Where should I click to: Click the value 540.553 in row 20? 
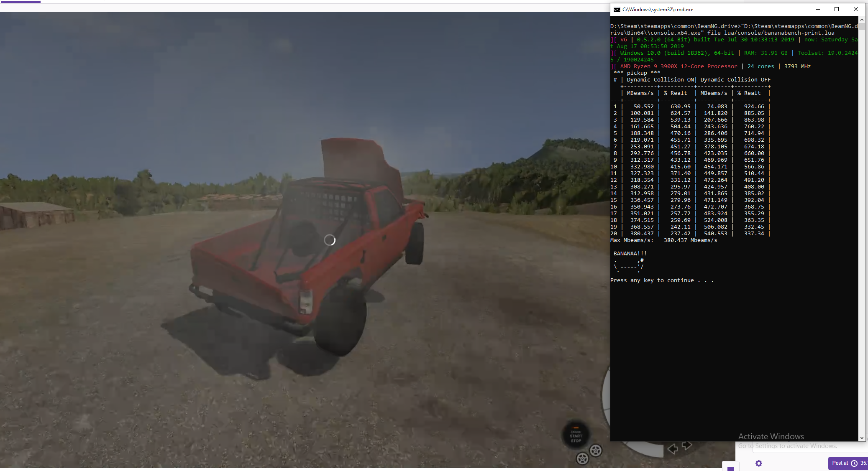click(715, 234)
